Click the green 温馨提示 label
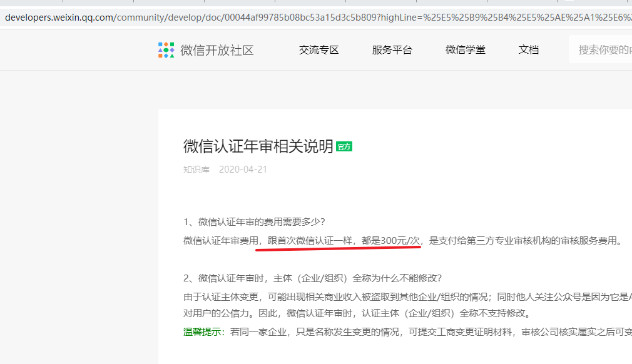 point(204,331)
